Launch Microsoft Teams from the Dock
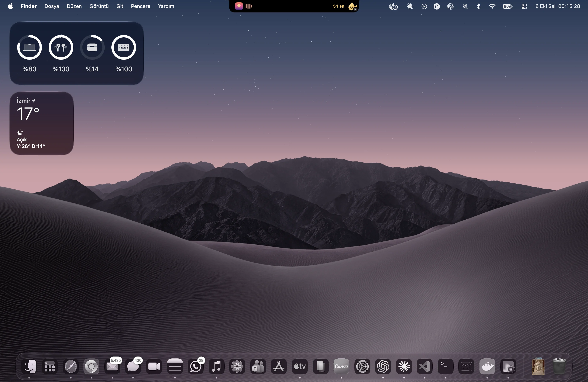 258,366
